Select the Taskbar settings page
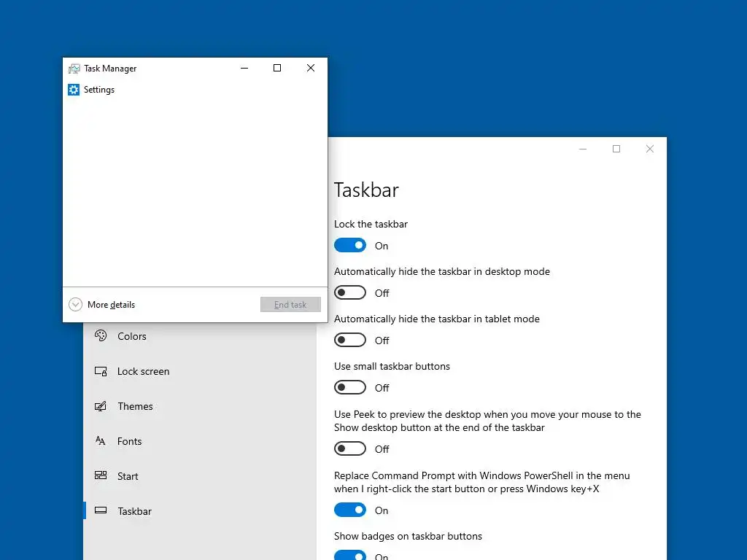This screenshot has width=747, height=560. (x=134, y=511)
